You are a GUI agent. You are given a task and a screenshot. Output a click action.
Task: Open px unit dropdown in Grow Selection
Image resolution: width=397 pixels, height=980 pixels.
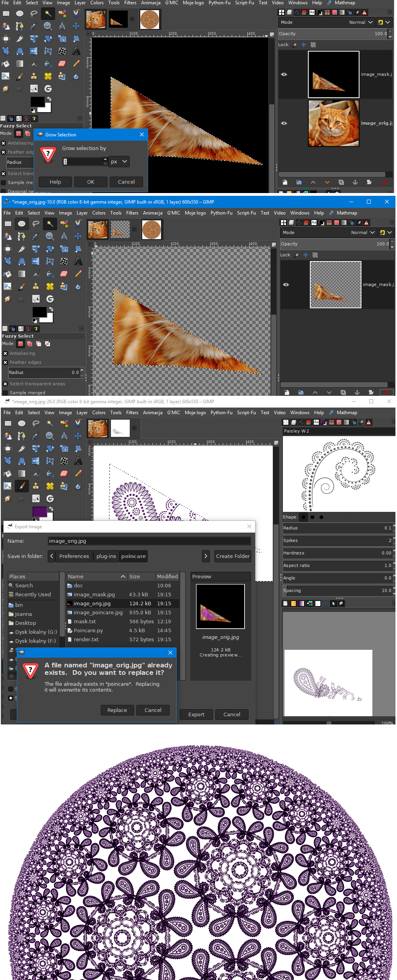(119, 161)
